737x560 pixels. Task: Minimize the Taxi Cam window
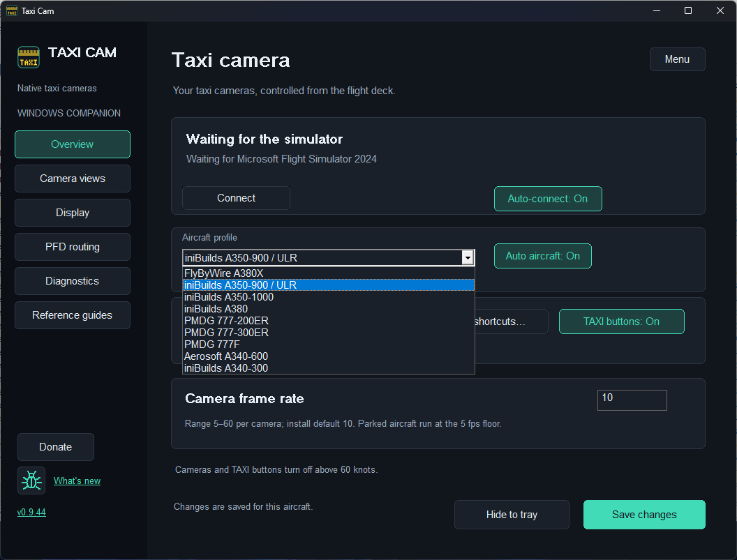click(657, 10)
